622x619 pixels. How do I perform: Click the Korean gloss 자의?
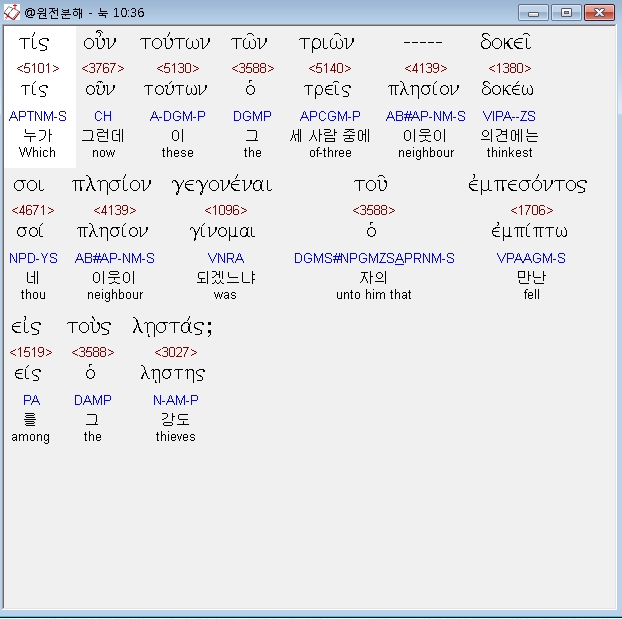pos(373,277)
